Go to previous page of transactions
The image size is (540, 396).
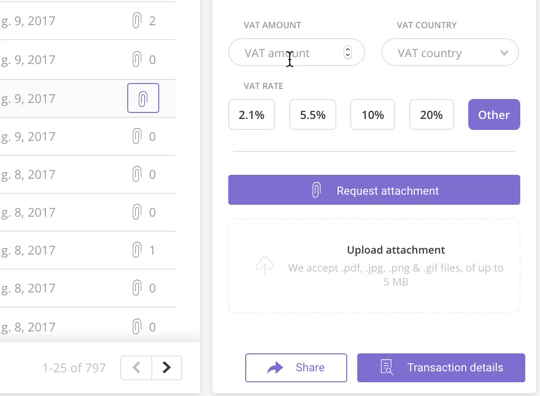click(136, 367)
